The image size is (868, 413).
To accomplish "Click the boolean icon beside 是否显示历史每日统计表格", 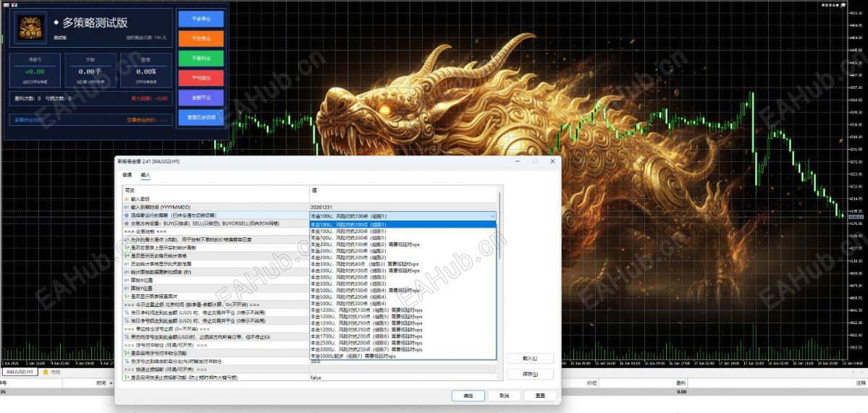I will (x=126, y=256).
